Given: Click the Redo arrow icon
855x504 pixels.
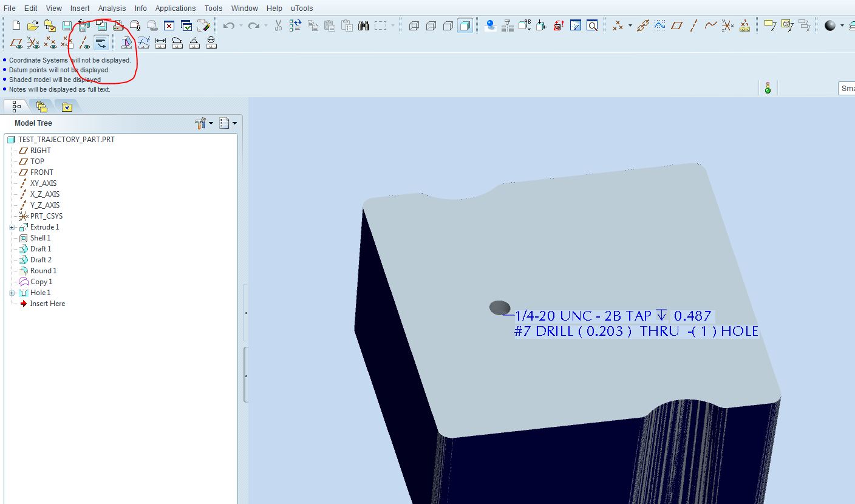Looking at the screenshot, I should coord(254,26).
